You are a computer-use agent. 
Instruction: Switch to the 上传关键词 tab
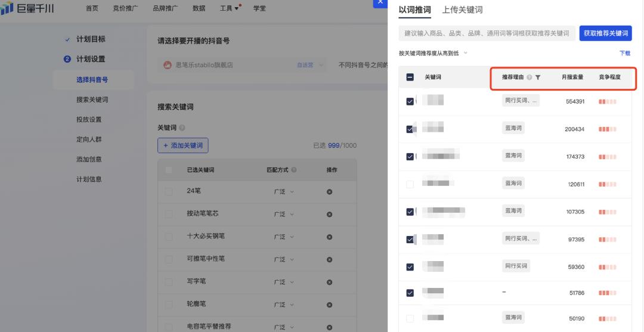(462, 10)
